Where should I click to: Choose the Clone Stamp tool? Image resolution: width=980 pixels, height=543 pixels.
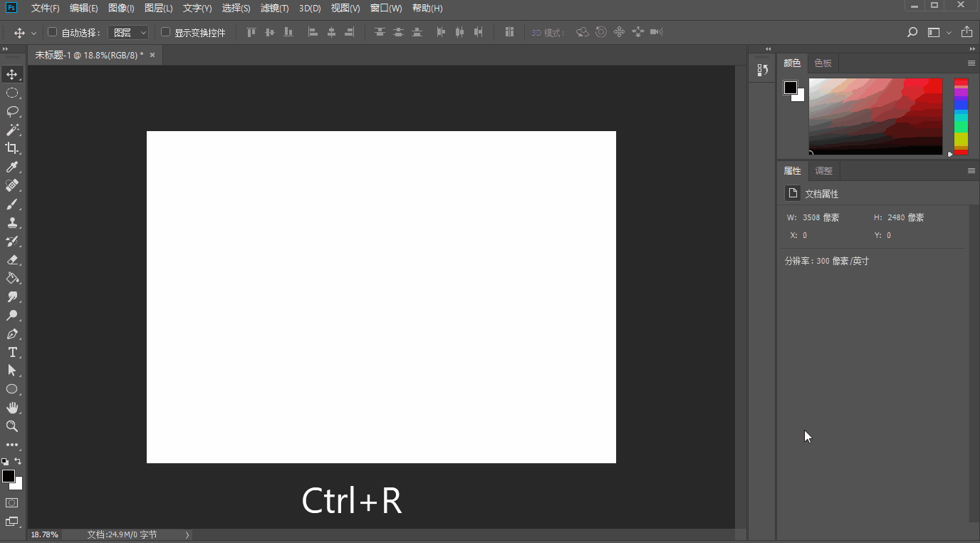11,222
